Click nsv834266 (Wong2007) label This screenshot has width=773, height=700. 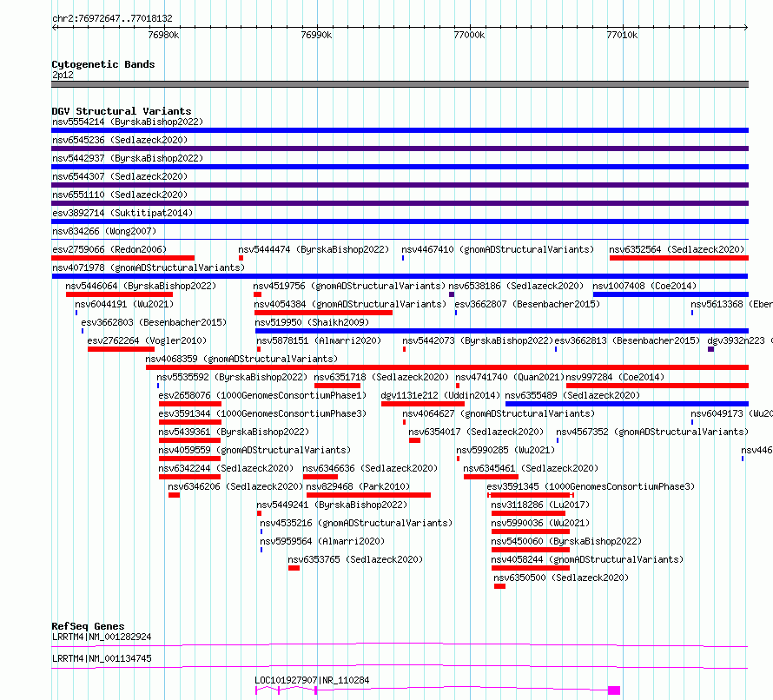click(104, 231)
